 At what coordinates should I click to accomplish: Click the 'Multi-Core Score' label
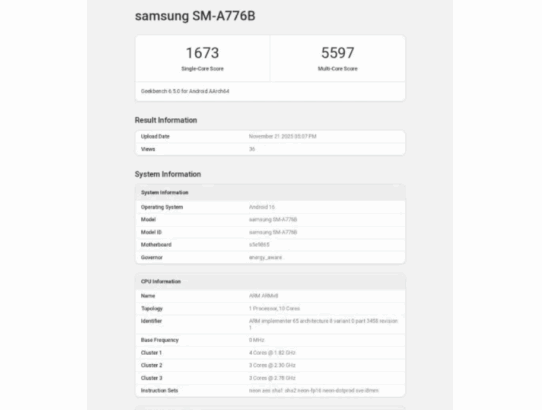coord(338,69)
